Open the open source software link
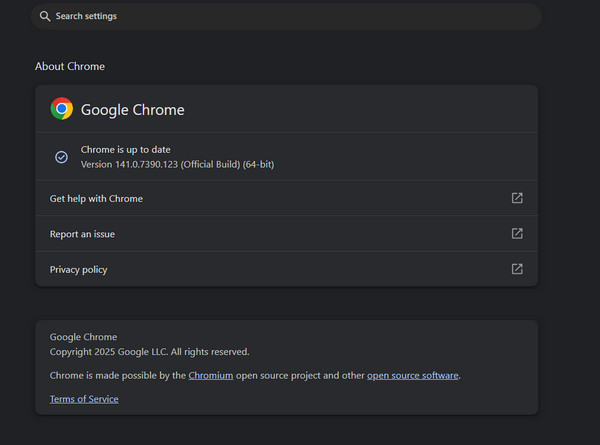Image resolution: width=600 pixels, height=445 pixels. [412, 375]
